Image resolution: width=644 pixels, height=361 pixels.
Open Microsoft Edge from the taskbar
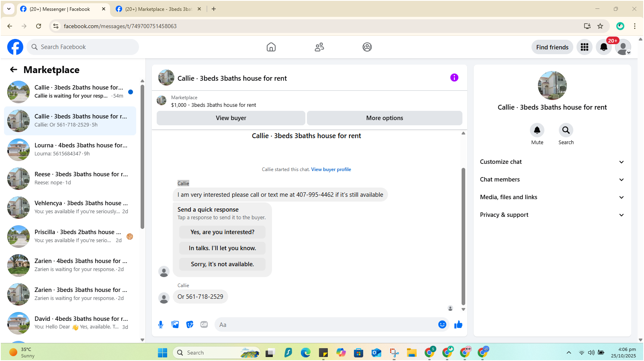[306, 353]
